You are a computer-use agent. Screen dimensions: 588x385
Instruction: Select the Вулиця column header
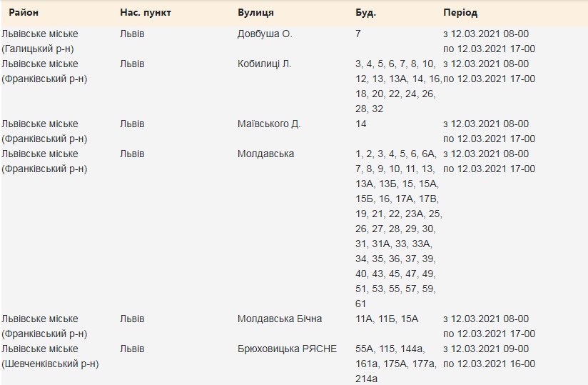pos(255,13)
